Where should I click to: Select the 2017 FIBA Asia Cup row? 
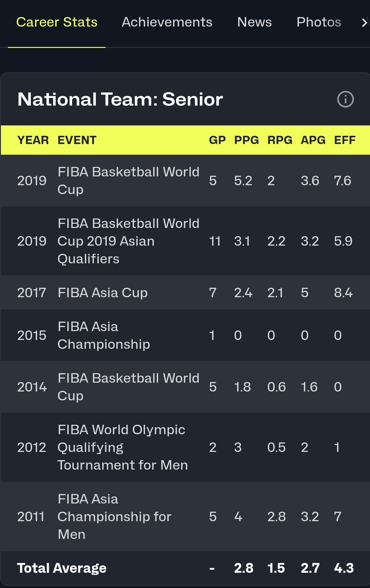103,293
